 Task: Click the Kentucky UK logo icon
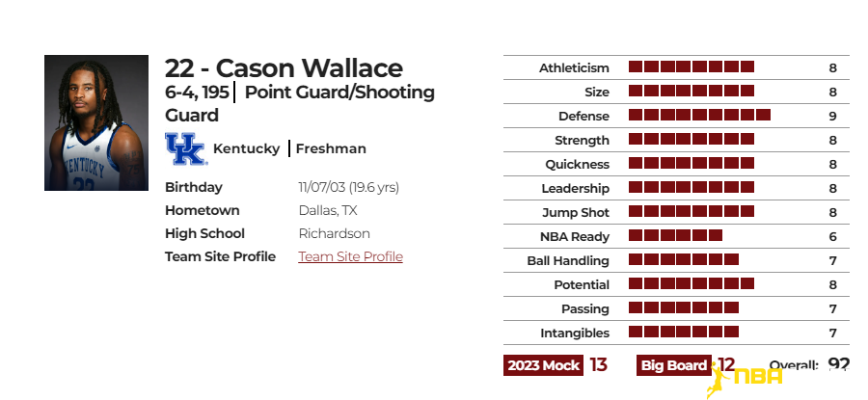pyautogui.click(x=186, y=148)
